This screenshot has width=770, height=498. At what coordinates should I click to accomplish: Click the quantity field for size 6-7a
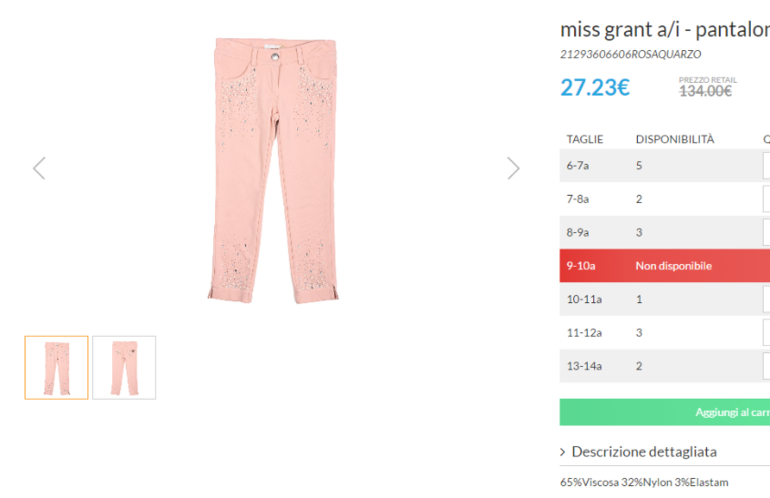click(766, 165)
